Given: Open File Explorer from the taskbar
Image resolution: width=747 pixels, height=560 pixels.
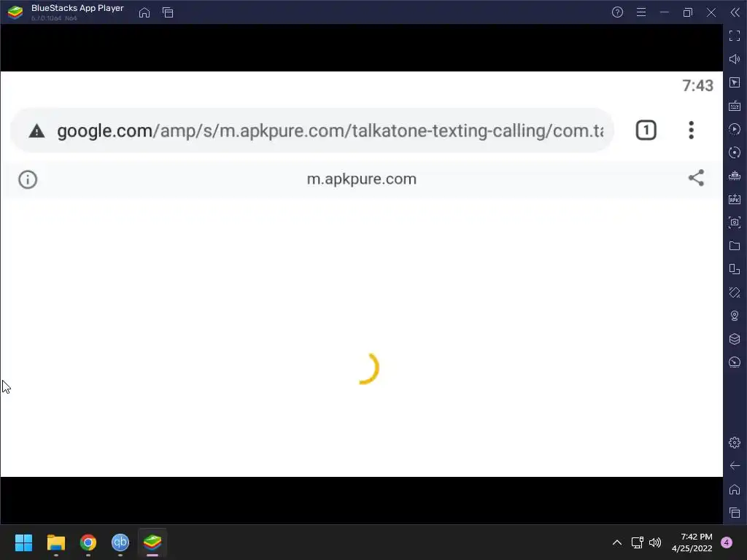Looking at the screenshot, I should 55,542.
